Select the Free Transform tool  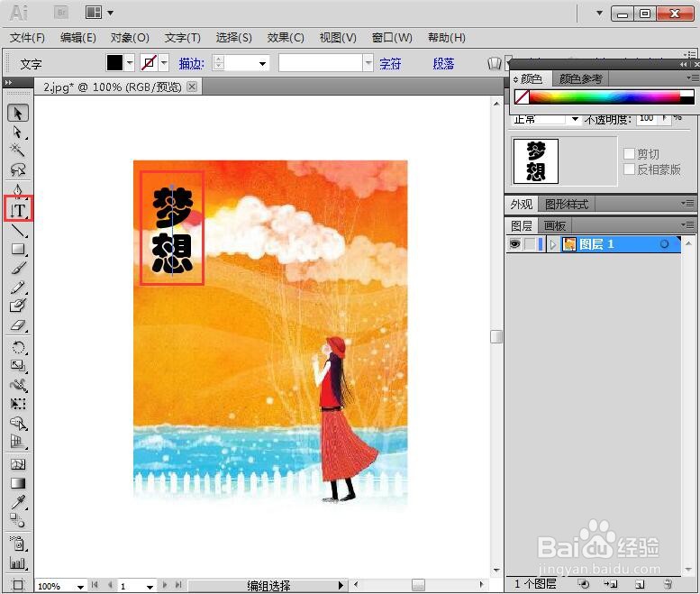[18, 404]
